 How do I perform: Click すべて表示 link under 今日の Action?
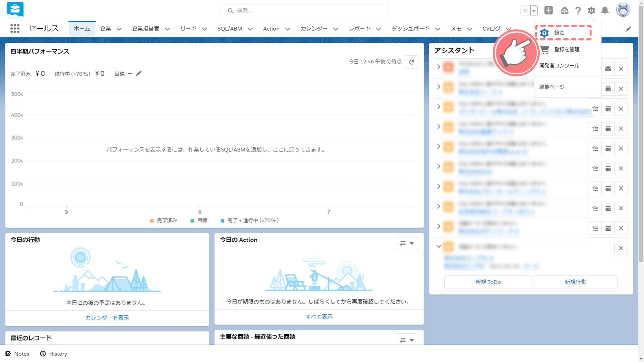[319, 317]
